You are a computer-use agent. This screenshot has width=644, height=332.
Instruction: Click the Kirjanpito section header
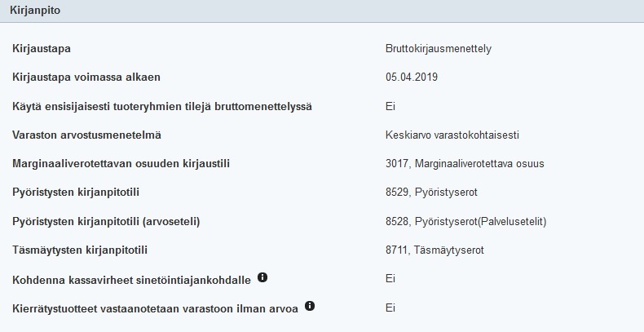(35, 11)
